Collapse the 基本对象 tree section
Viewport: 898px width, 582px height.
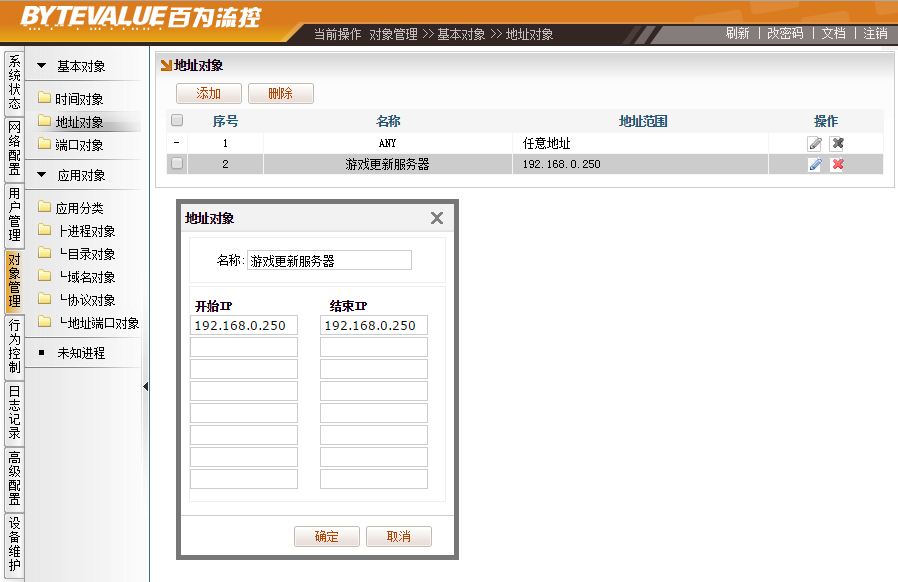click(42, 67)
